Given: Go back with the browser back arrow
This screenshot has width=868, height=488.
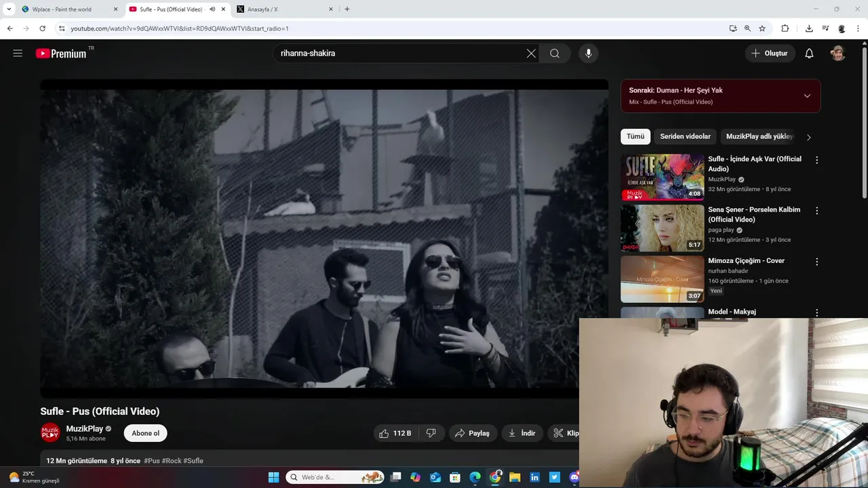Looking at the screenshot, I should [x=9, y=28].
